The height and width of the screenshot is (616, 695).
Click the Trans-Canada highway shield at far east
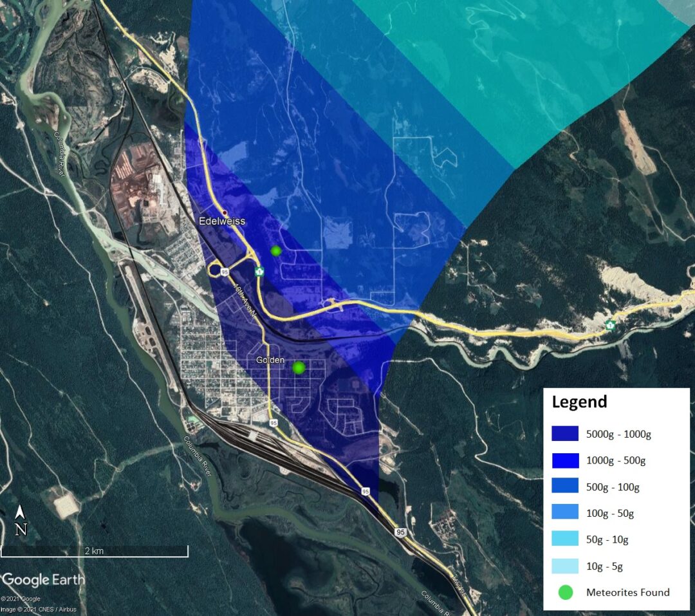pos(609,325)
